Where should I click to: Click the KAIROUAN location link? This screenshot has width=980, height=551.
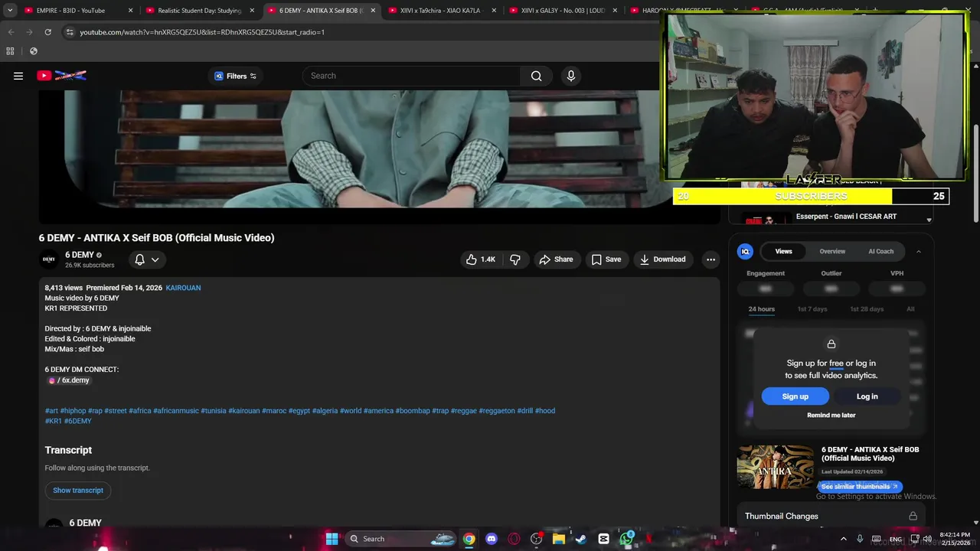(183, 288)
